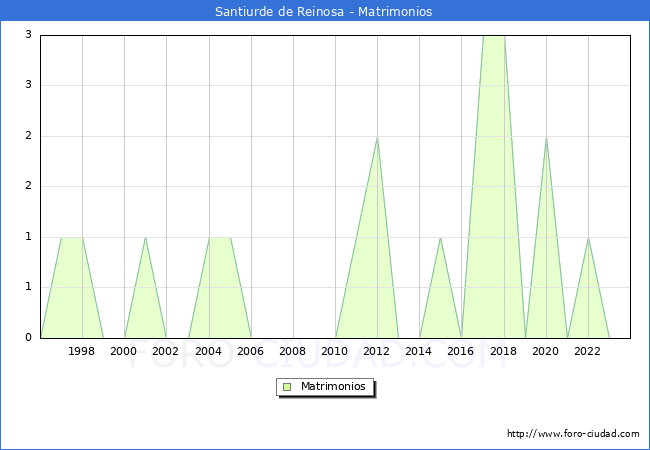The image size is (650, 450).
Task: Open the www.foro-ciudad.com link
Action: coord(573,434)
